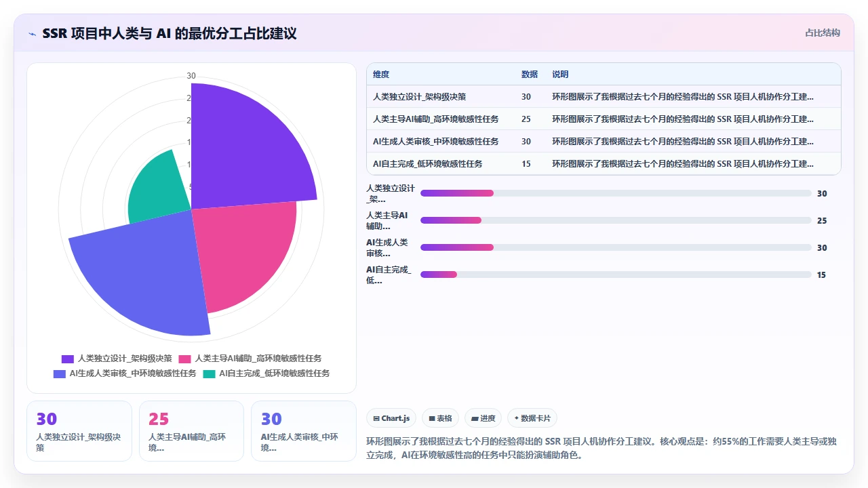Click the progress value 15 label
This screenshot has width=868, height=488.
click(822, 275)
